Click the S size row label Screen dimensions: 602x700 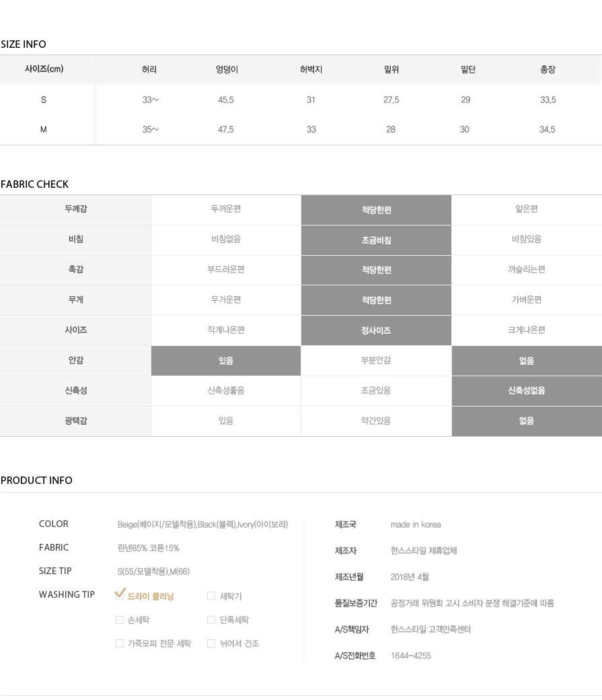click(x=44, y=100)
